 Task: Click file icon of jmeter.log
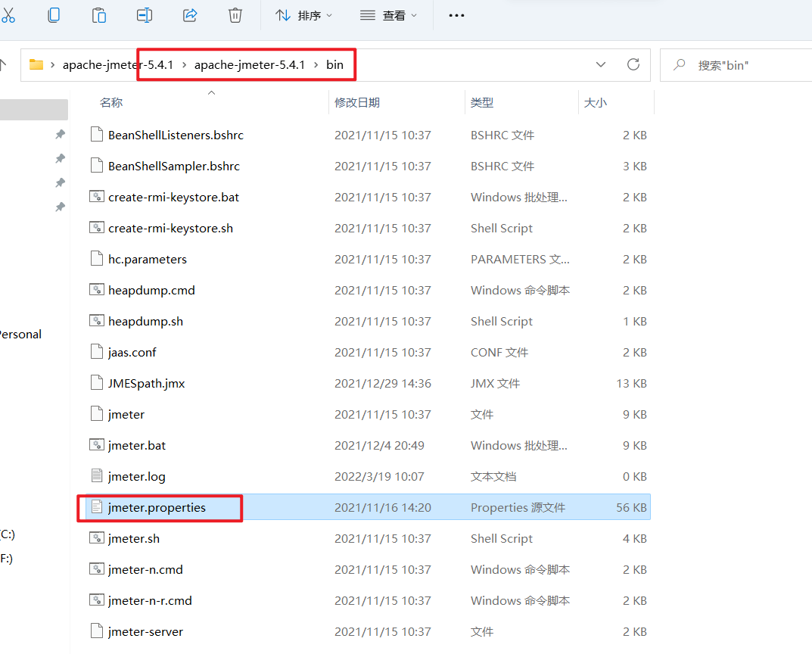pos(97,476)
